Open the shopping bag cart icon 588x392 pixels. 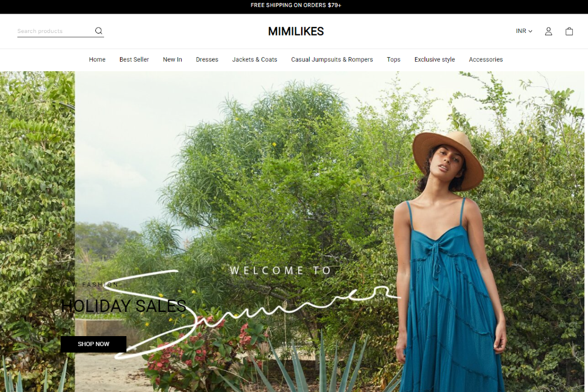click(569, 31)
